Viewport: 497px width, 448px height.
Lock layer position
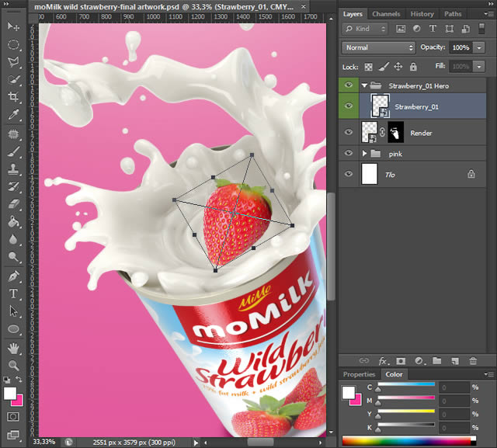click(398, 67)
